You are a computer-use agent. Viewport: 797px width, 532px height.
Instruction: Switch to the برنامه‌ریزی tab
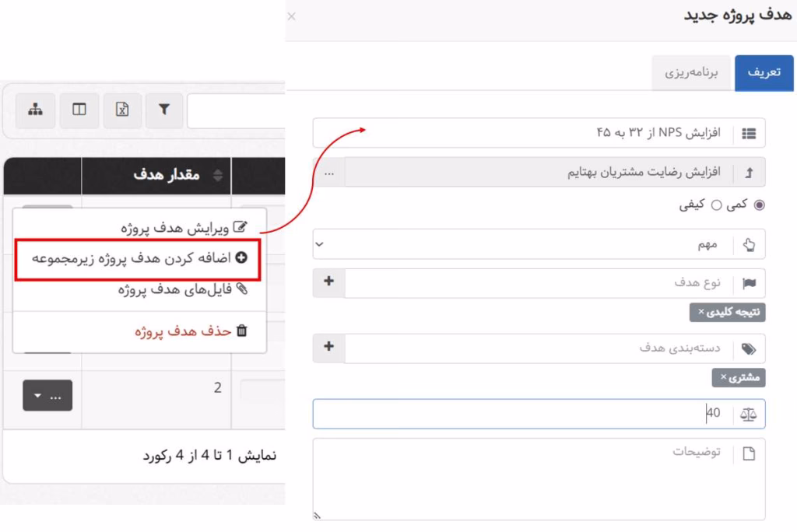point(691,72)
